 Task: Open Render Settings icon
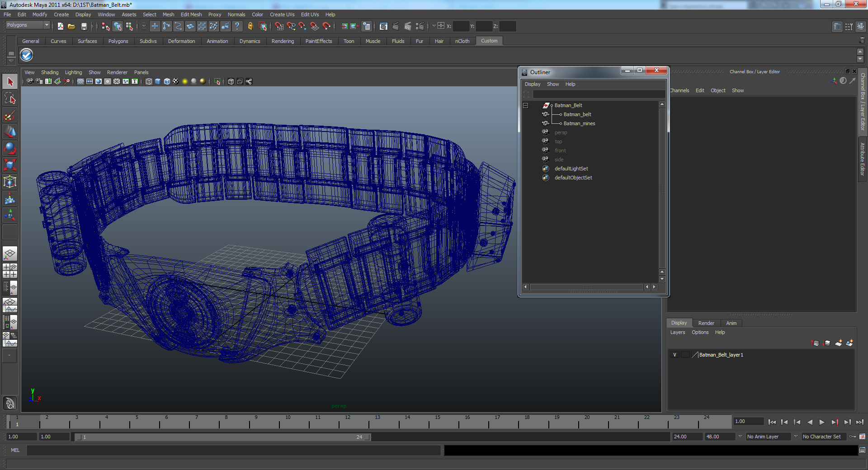pos(420,27)
